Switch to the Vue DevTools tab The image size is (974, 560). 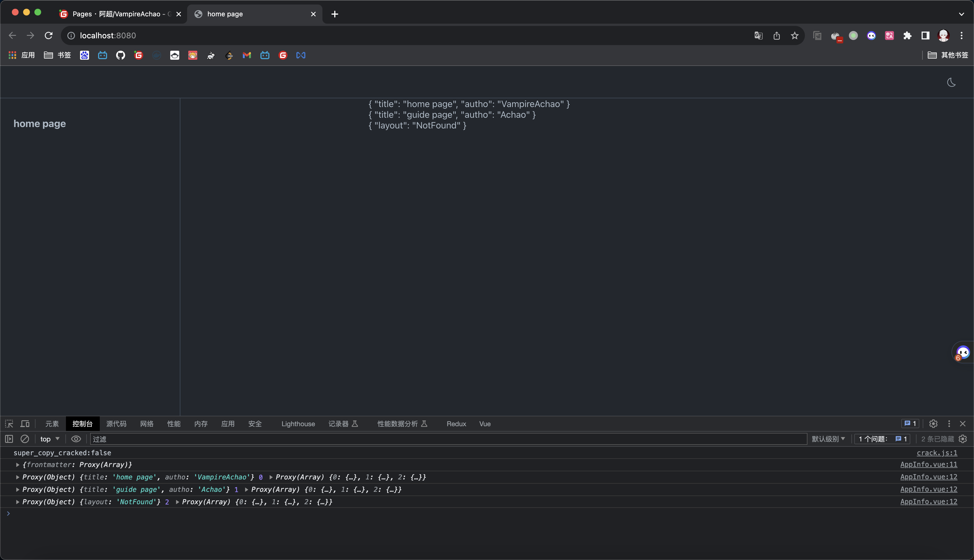click(x=485, y=423)
